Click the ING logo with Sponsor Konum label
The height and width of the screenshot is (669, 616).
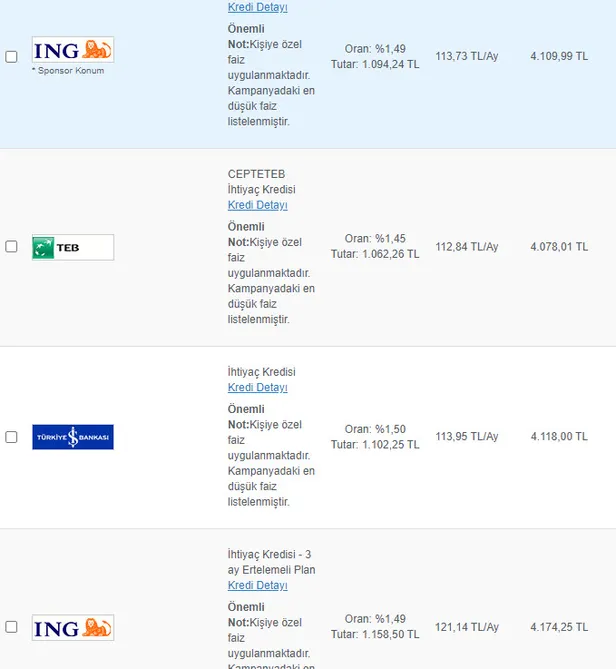point(73,49)
